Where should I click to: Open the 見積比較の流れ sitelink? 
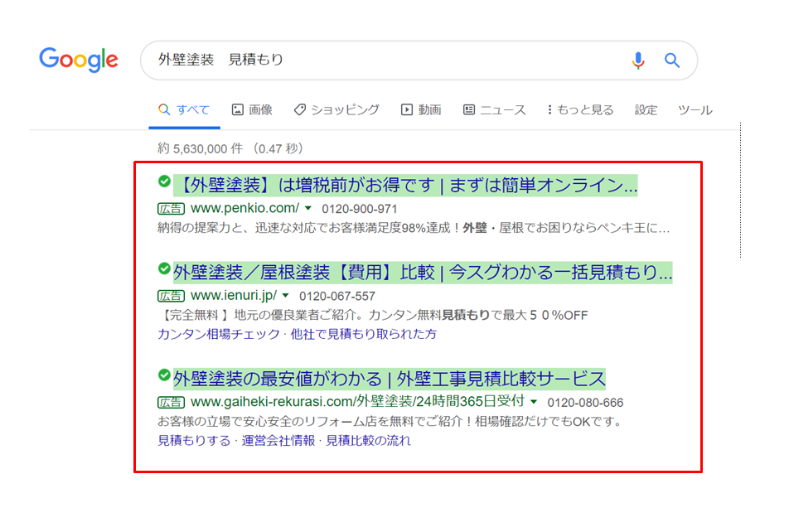point(368,440)
